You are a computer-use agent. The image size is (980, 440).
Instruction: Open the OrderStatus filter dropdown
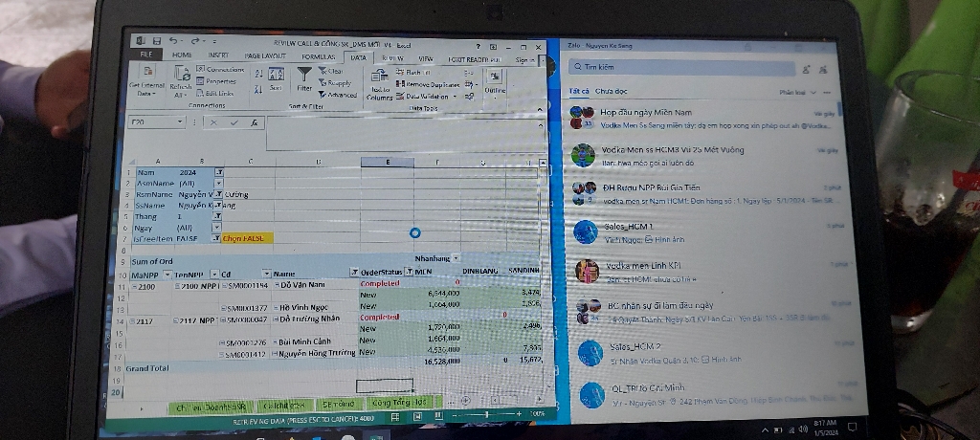tap(409, 273)
